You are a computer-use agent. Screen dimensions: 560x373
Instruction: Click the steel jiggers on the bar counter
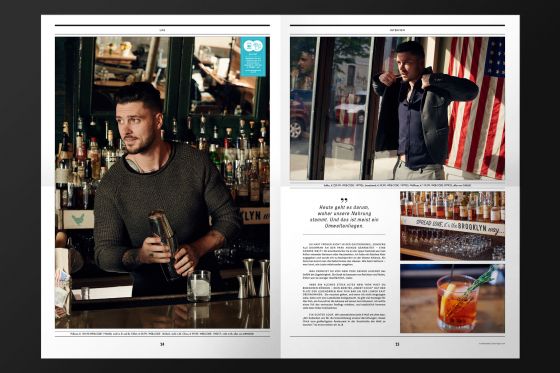[253, 278]
